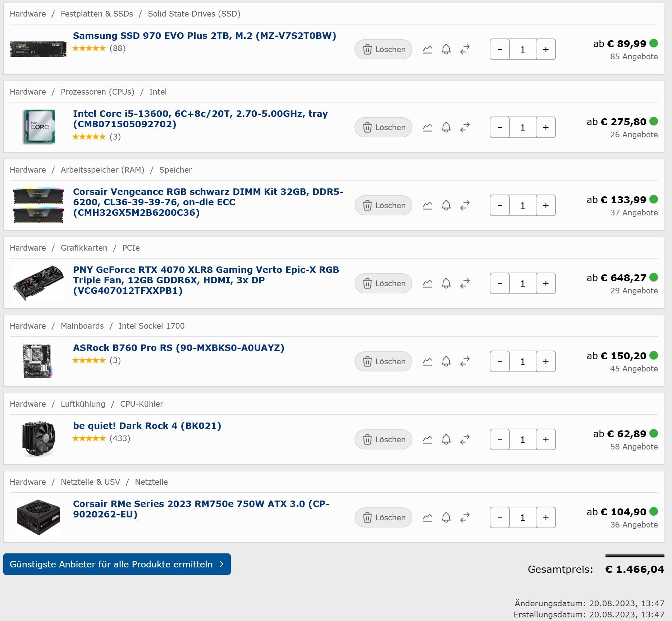Set price alert bell for ASRock B760 Pro RS

446,361
